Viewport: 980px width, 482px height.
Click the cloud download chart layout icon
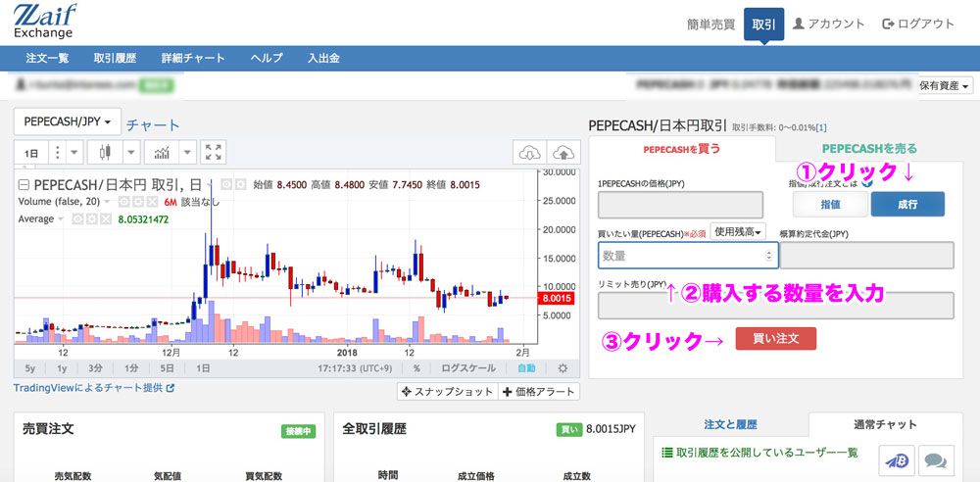pos(529,152)
